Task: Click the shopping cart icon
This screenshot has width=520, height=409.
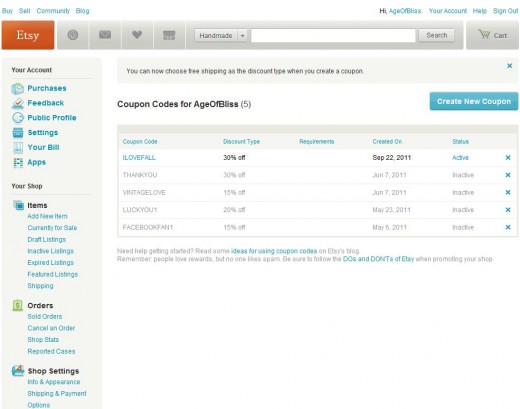Action: pos(484,34)
